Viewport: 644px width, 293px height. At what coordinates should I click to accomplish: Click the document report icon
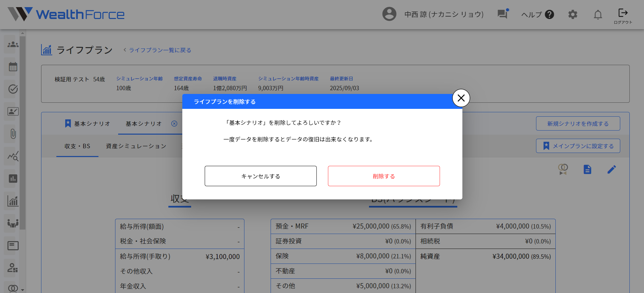tap(587, 169)
